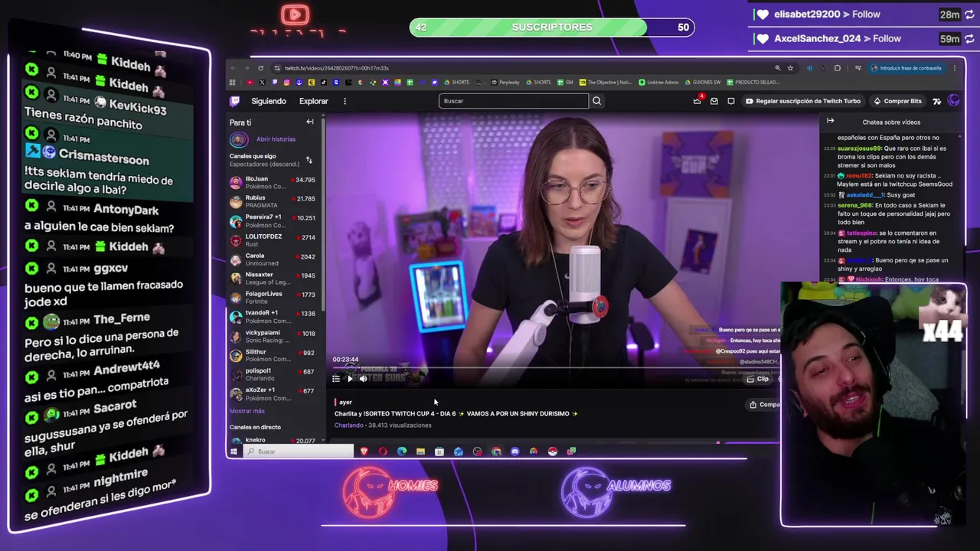Open The Objective bookmark
Viewport: 980px width, 551px height.
point(606,82)
